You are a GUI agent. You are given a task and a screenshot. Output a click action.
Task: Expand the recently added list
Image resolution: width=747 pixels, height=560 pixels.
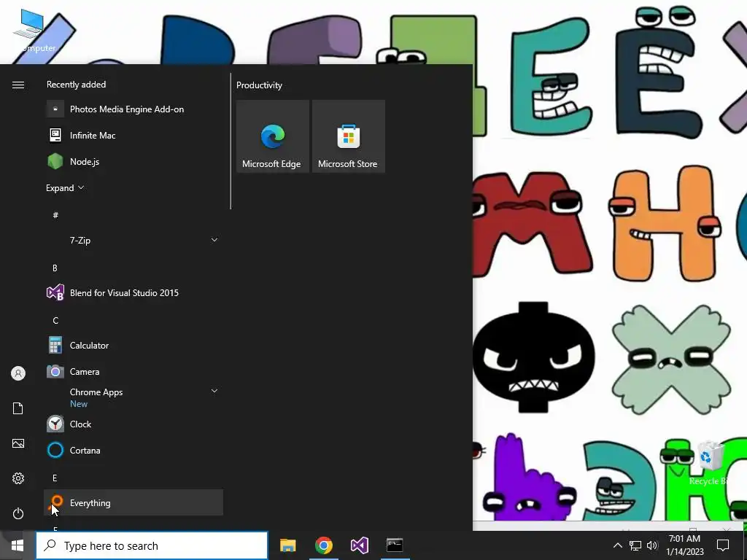point(65,188)
